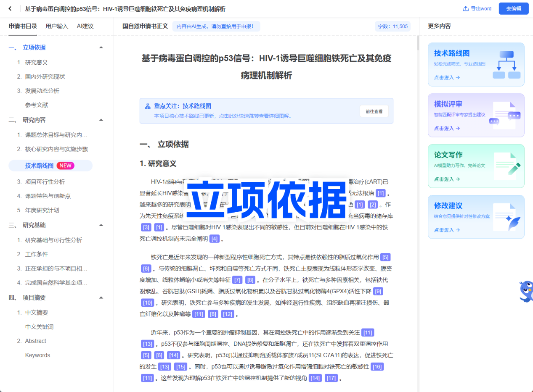533x392 pixels.
Task: Click the 修改建议 feather document illustration
Action: (x=506, y=216)
